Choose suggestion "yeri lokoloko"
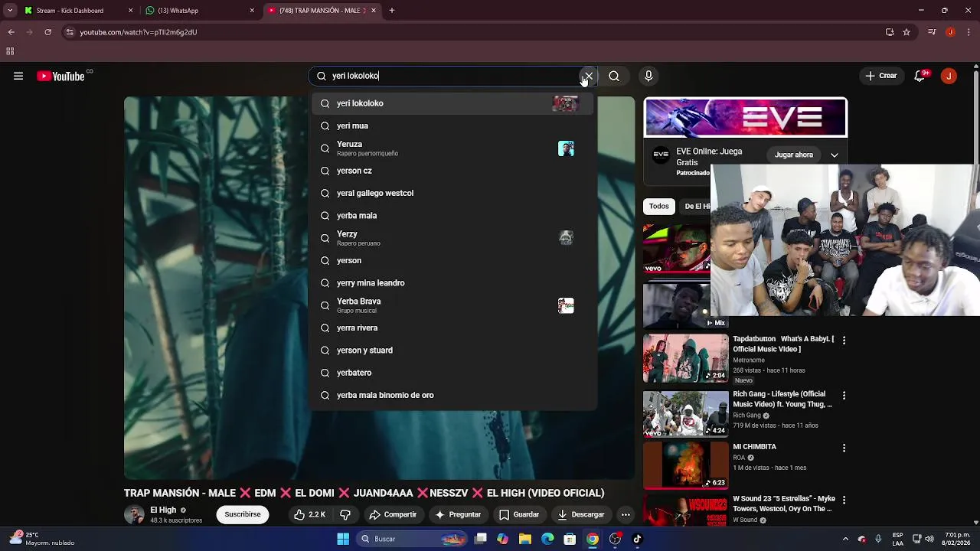 (x=452, y=103)
